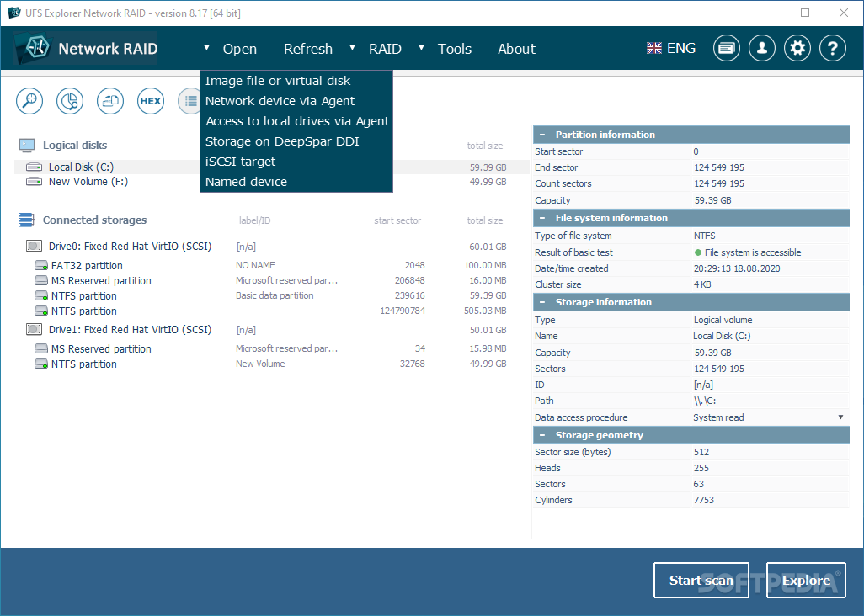Collapse the Storage information section
Viewport: 864px width, 616px height.
pos(542,302)
